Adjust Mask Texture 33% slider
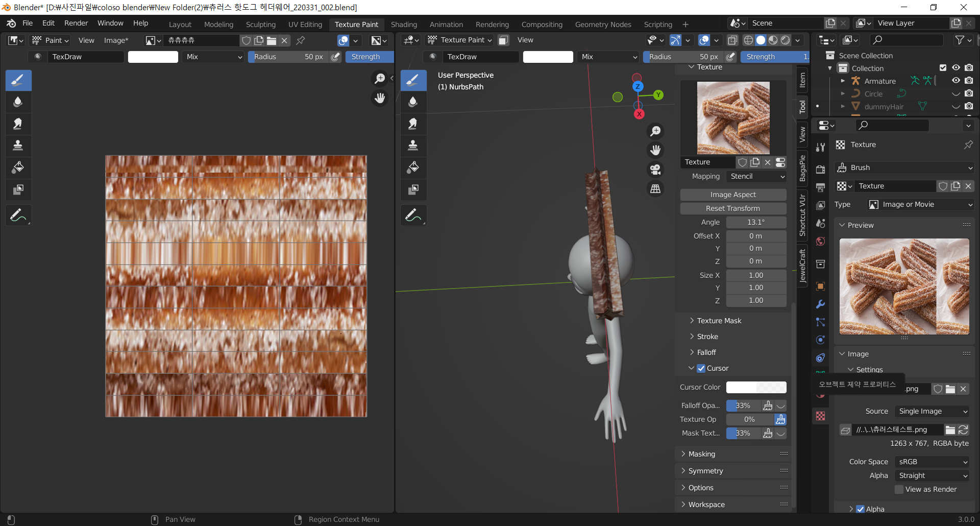Viewport: 980px width, 526px height. tap(744, 433)
